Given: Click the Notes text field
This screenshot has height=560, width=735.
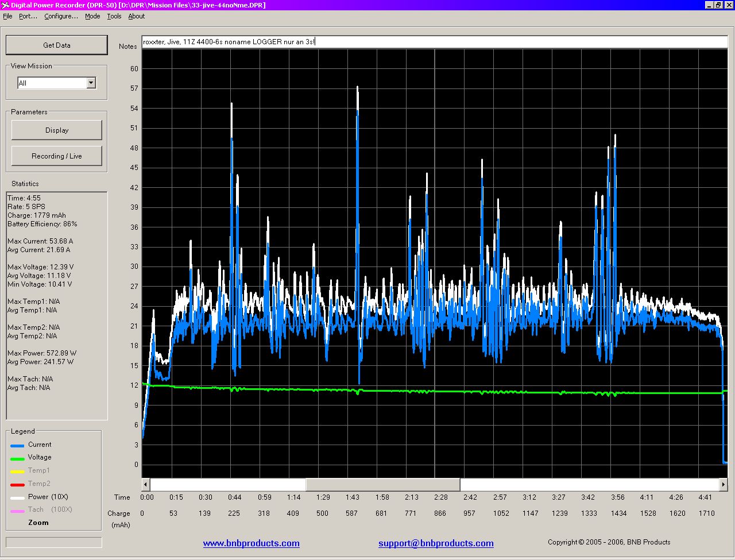Looking at the screenshot, I should click(x=434, y=42).
